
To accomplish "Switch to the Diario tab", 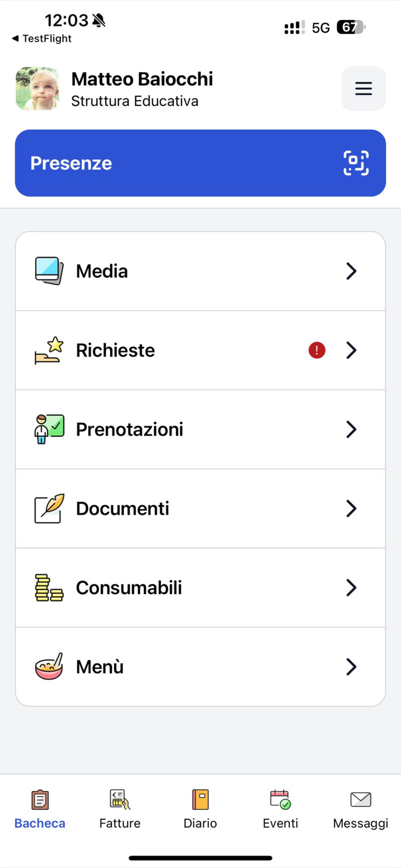I will pos(200,809).
